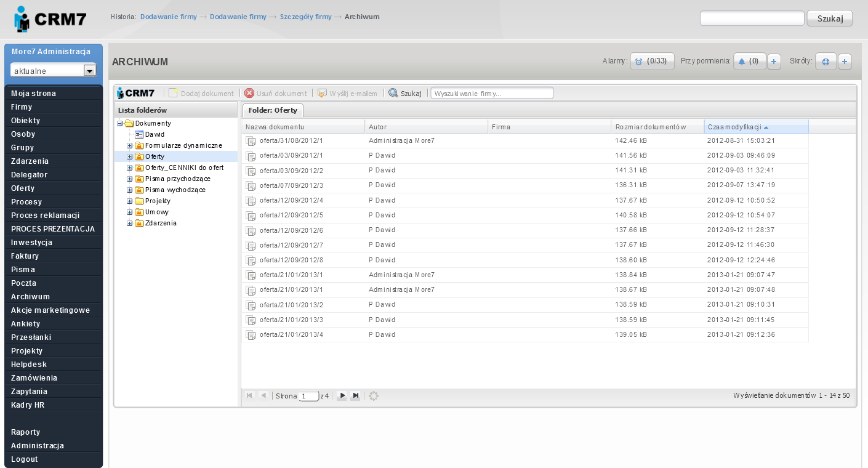Select Pisma przychodzące folder label

coord(178,179)
